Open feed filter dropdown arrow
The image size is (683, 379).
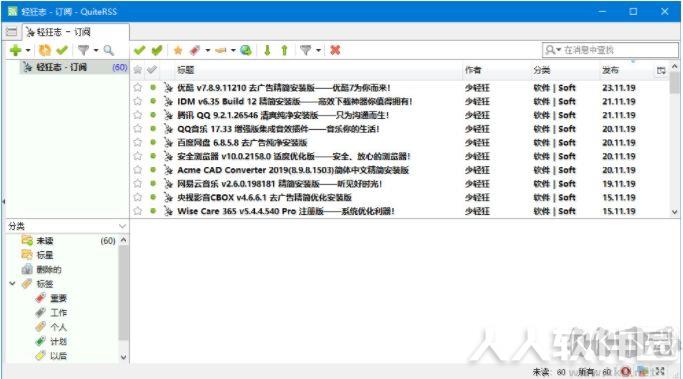click(96, 51)
